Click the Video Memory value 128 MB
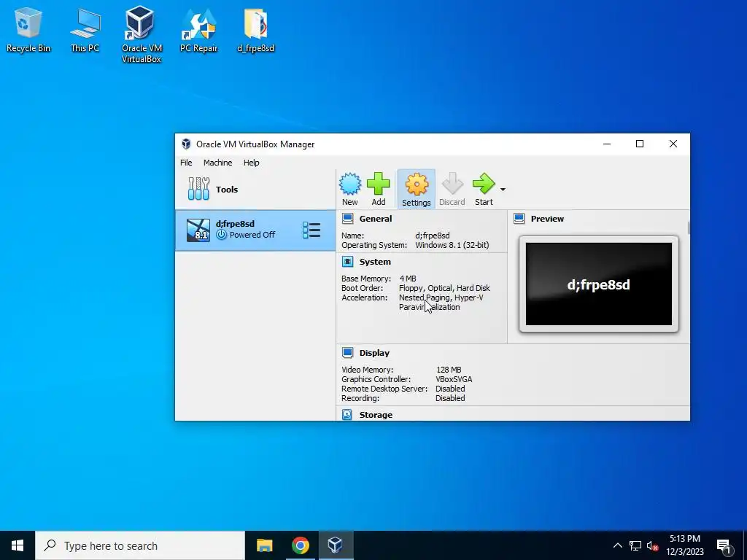Image resolution: width=747 pixels, height=560 pixels. tap(449, 370)
